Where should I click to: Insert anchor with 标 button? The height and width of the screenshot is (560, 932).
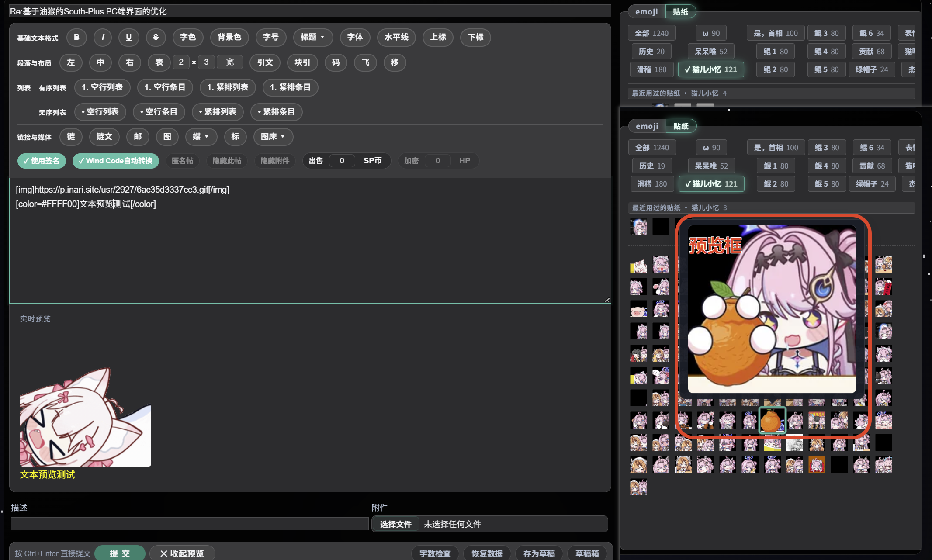tap(235, 137)
